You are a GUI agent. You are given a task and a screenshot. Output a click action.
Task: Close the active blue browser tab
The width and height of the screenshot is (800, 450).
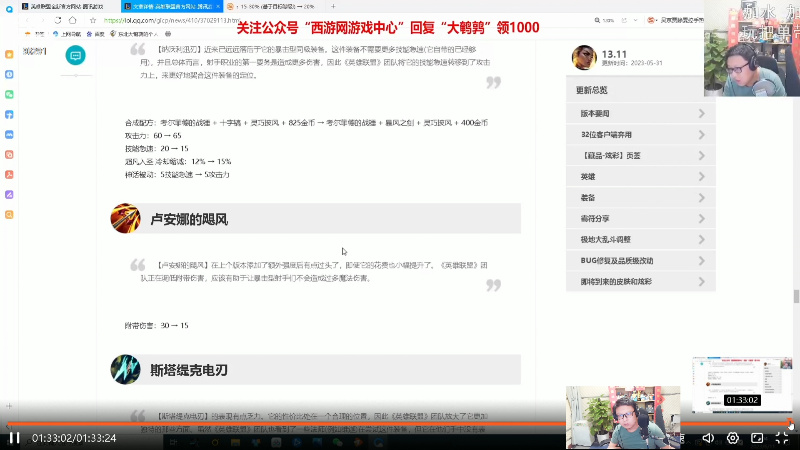[218, 6]
